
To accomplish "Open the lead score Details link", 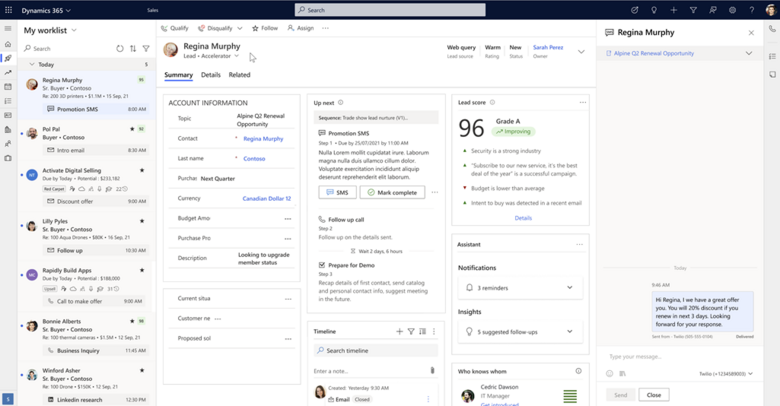I will point(523,218).
